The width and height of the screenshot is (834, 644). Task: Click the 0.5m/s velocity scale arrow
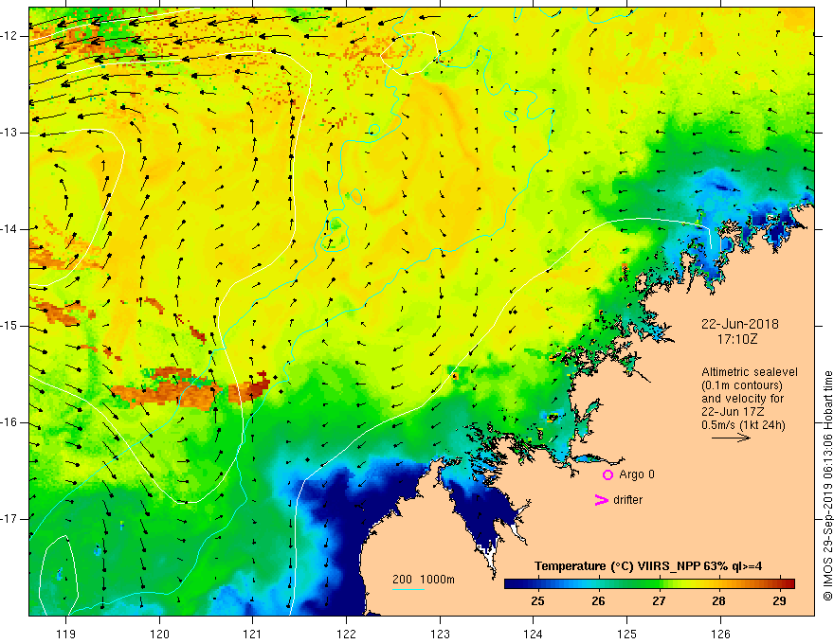731,438
